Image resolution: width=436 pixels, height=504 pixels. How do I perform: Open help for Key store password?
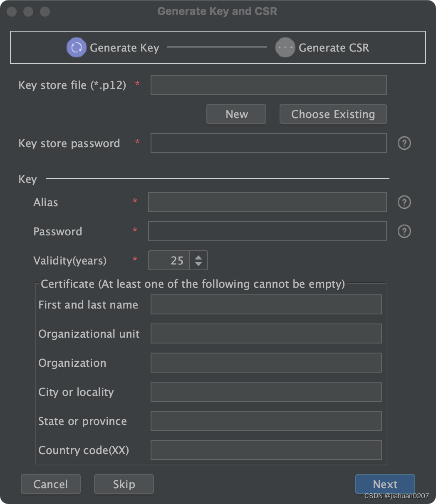point(404,143)
